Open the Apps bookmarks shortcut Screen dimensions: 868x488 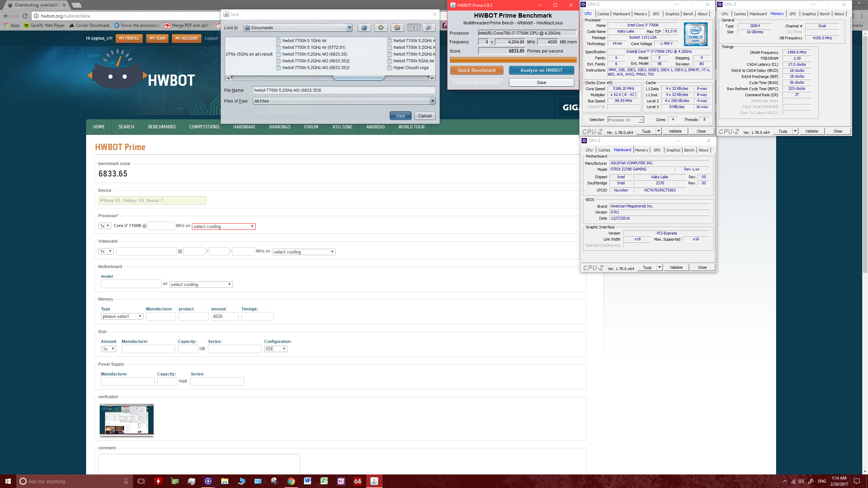(12, 25)
